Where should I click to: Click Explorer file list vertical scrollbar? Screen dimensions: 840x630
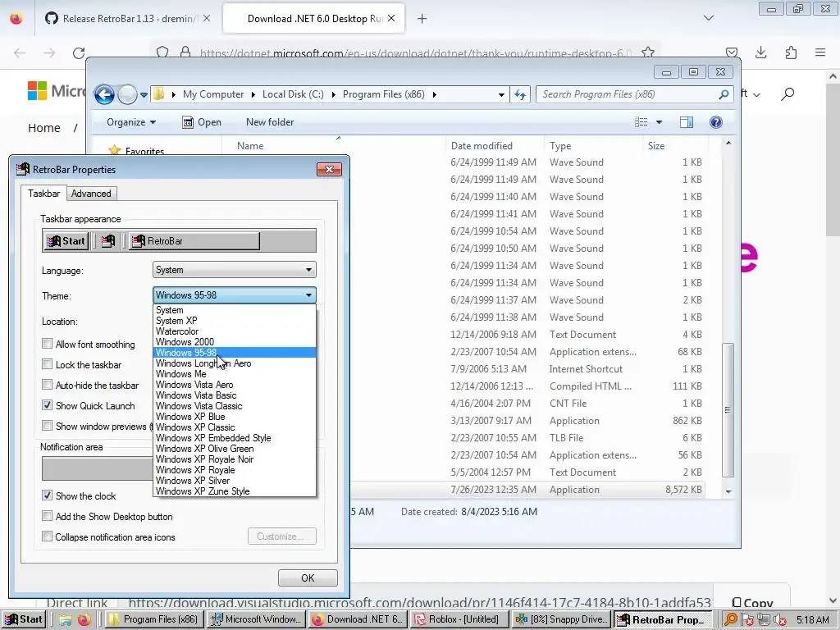pos(728,410)
